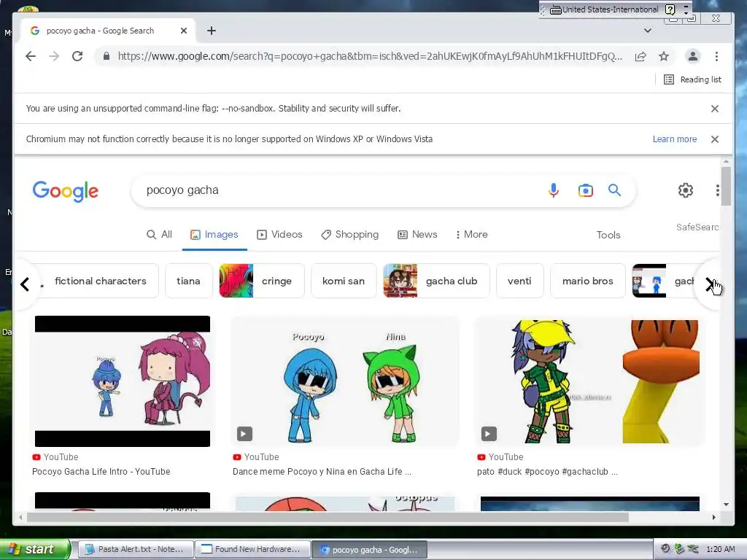Click the padlock site security icon
This screenshot has height=560, width=747.
tap(107, 56)
